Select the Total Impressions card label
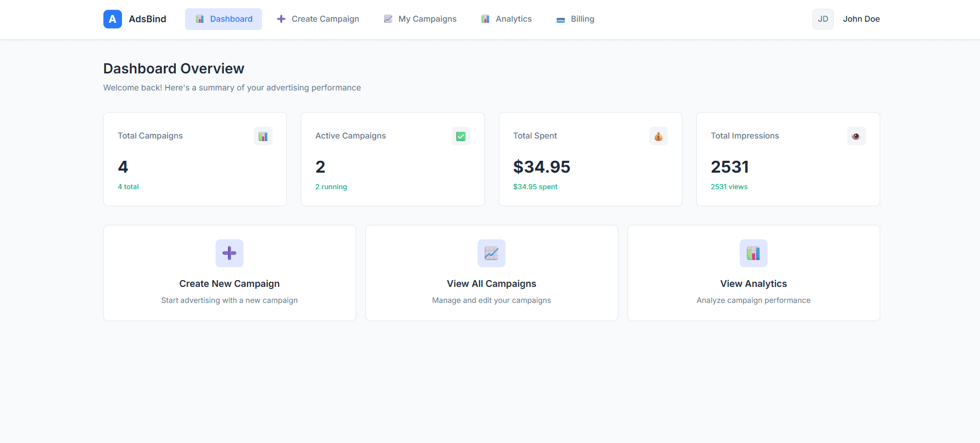Viewport: 980px width, 443px height. pos(745,136)
